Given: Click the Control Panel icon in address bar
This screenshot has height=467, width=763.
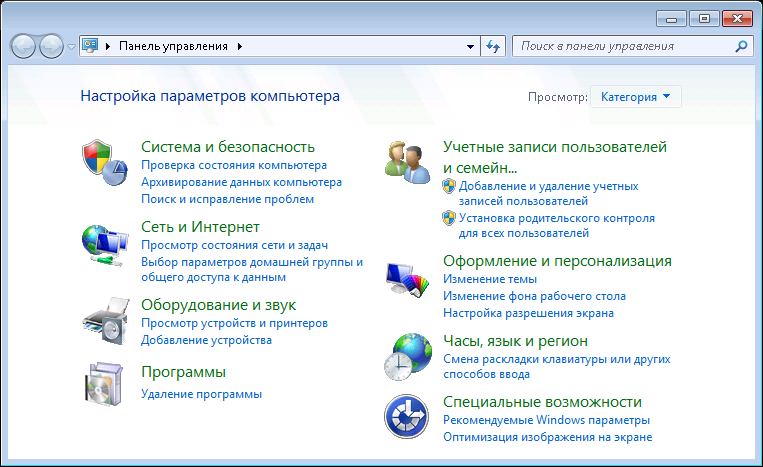Looking at the screenshot, I should pos(90,46).
